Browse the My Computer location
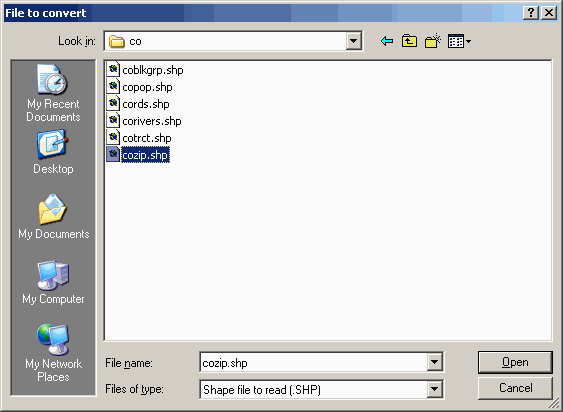563x412 pixels. tap(53, 282)
